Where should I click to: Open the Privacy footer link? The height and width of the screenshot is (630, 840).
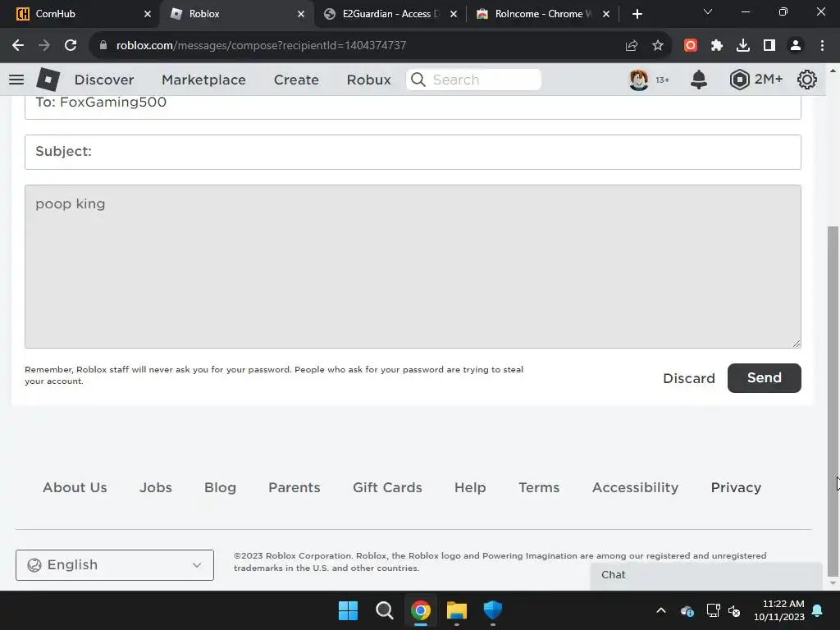tap(736, 487)
